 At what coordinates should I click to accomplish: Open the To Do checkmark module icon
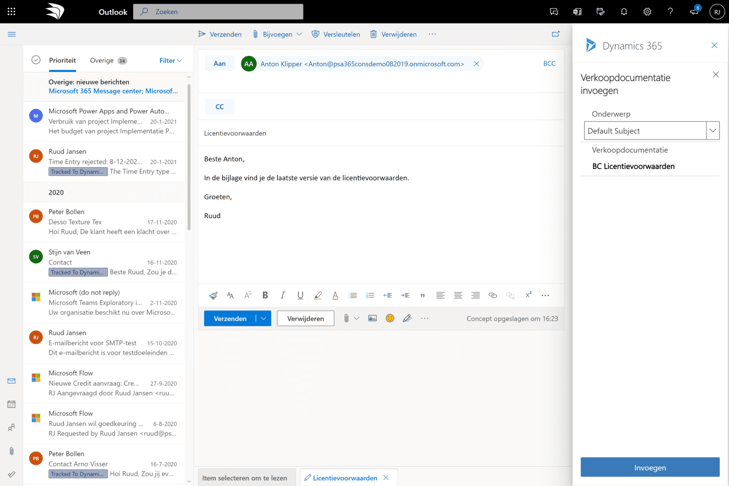12,474
